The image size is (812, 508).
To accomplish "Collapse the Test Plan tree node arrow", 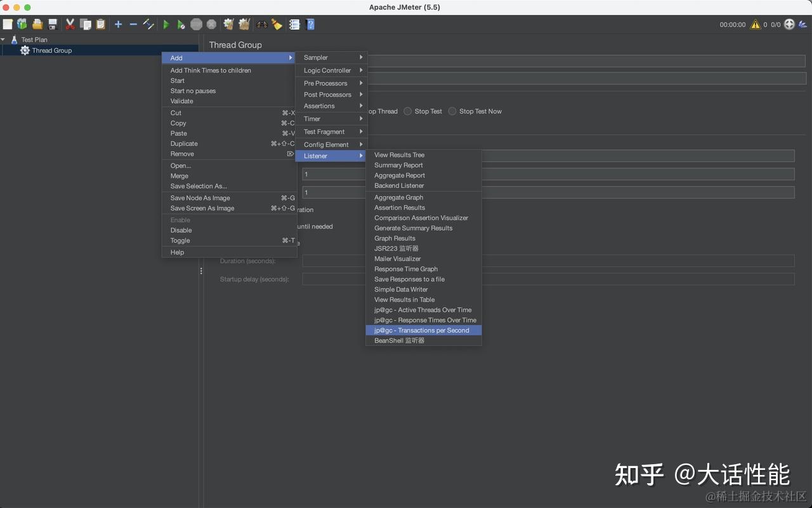I will (x=4, y=39).
